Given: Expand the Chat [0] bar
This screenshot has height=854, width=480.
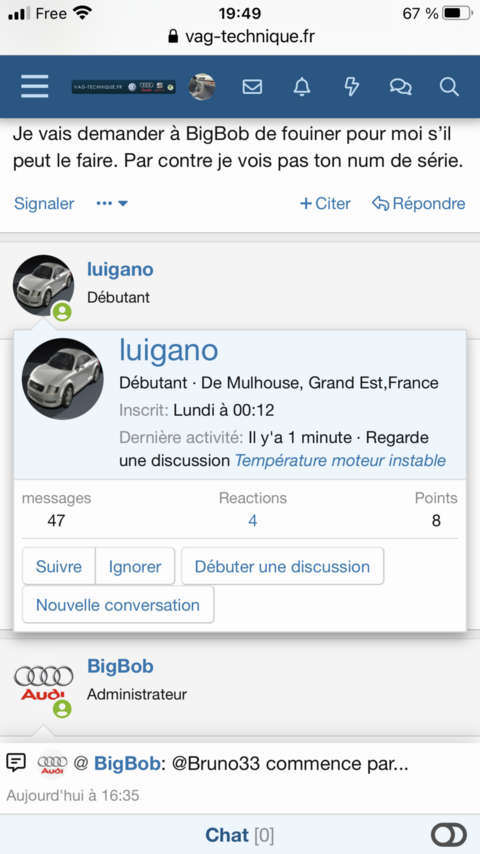Looking at the screenshot, I should coord(240,835).
